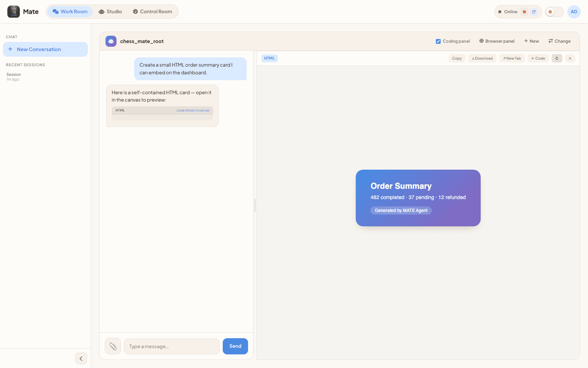Click the HTML code block header label
This screenshot has height=368, width=588.
pyautogui.click(x=120, y=110)
